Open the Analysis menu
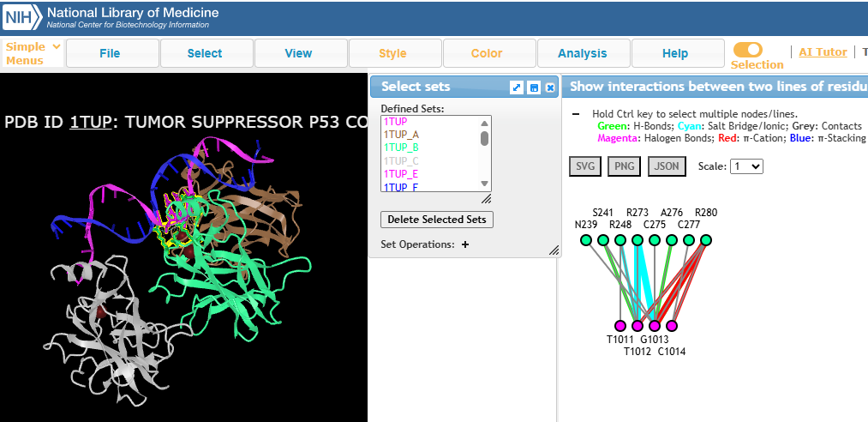Viewport: 868px width, 422px height. (x=582, y=53)
